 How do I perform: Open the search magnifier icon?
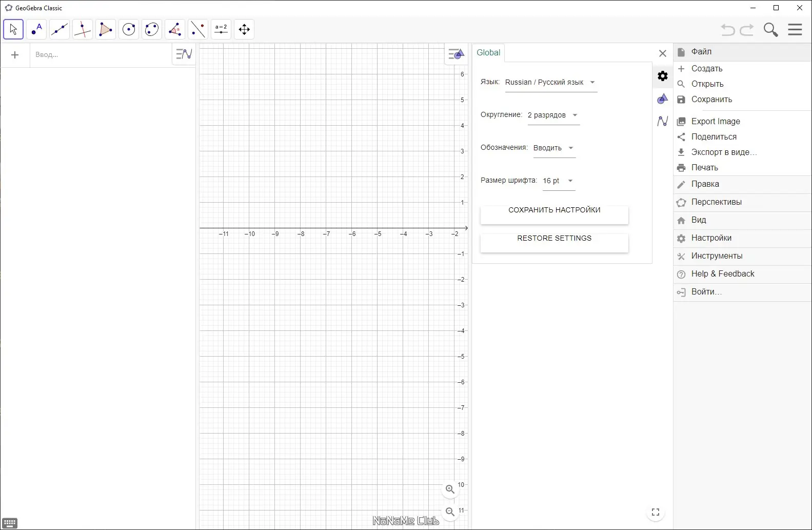point(770,30)
